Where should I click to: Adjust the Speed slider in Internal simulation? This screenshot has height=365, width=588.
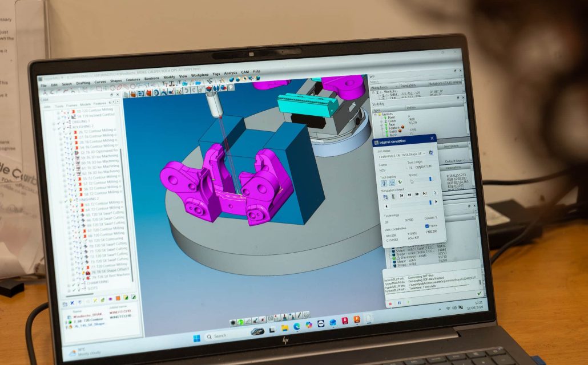(430, 179)
